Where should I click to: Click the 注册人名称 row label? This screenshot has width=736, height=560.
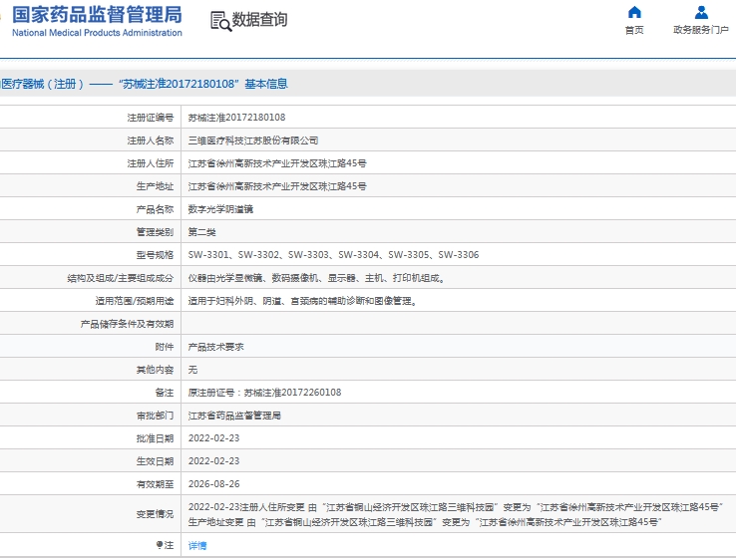(151, 140)
